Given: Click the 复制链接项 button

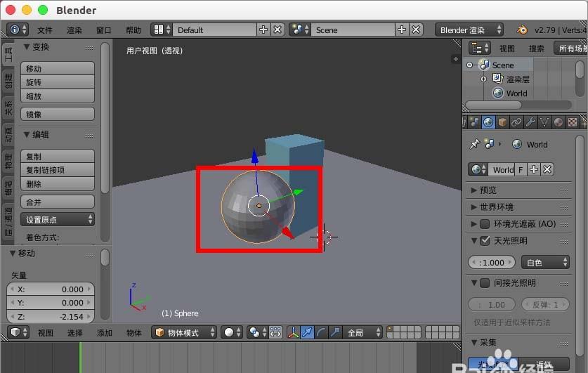Looking at the screenshot, I should 58,170.
